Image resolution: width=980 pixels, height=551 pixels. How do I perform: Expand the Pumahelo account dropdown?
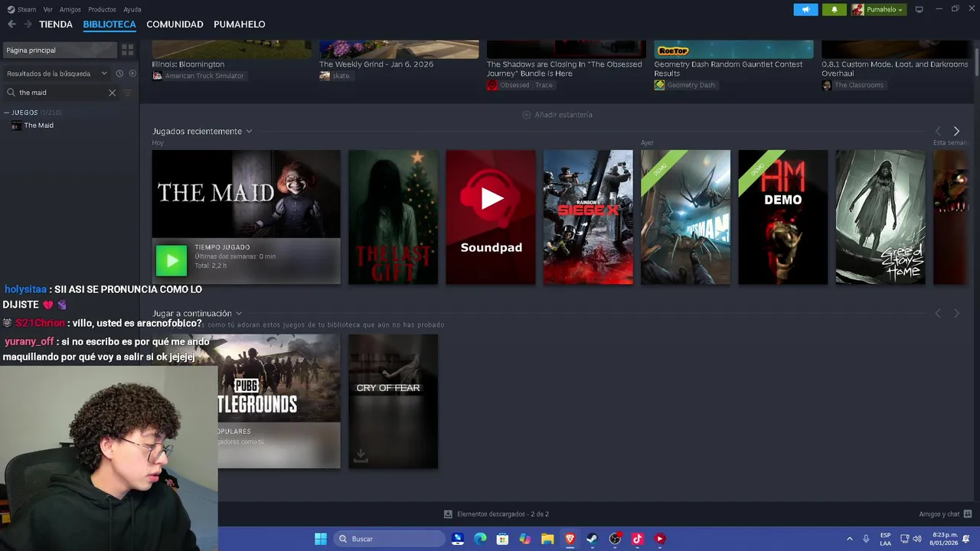877,9
